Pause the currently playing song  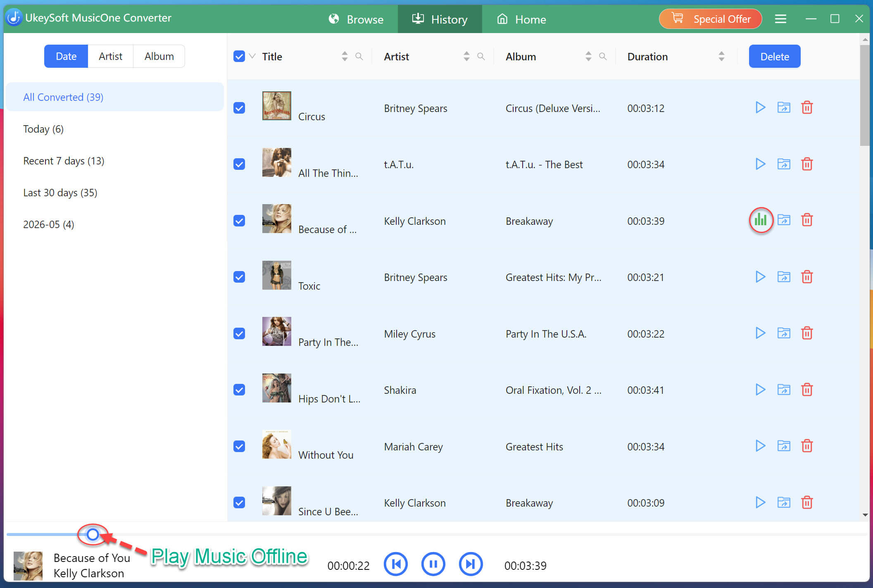tap(433, 564)
